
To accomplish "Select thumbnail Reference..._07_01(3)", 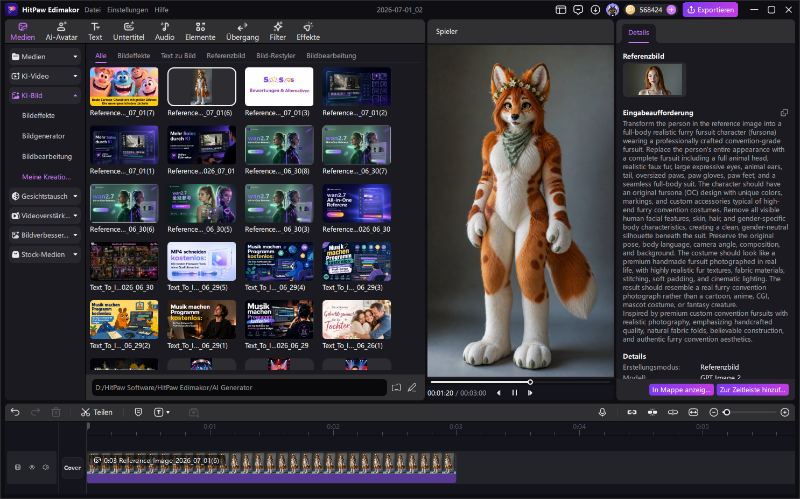I will pyautogui.click(x=279, y=87).
